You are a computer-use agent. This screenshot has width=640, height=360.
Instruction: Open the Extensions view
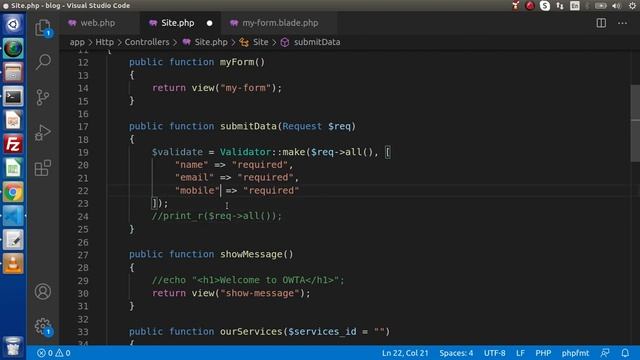click(x=42, y=167)
